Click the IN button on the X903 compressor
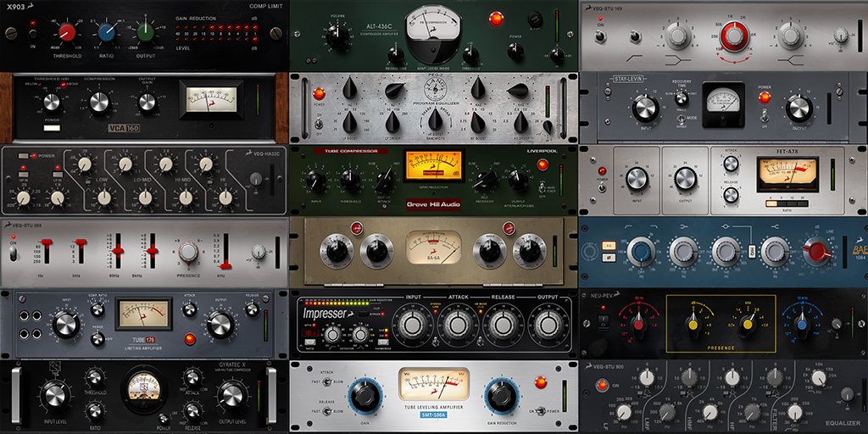This screenshot has height=434, width=868. point(33,34)
